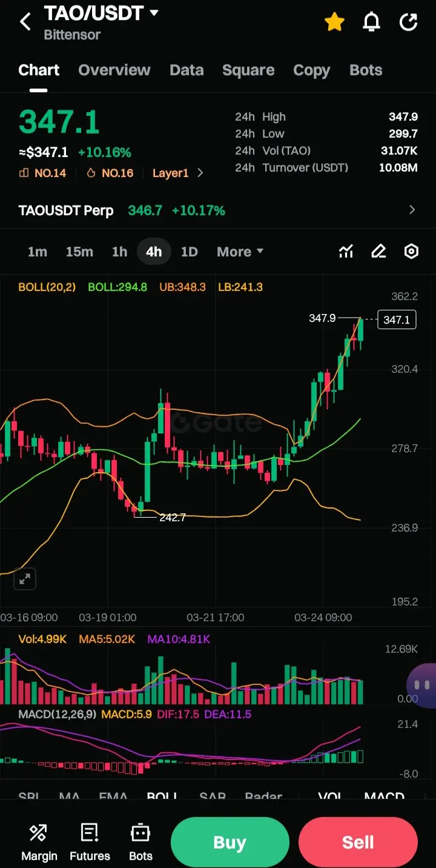This screenshot has height=868, width=436.
Task: Open the TAO/USDT pair selector dropdown
Action: (101, 13)
